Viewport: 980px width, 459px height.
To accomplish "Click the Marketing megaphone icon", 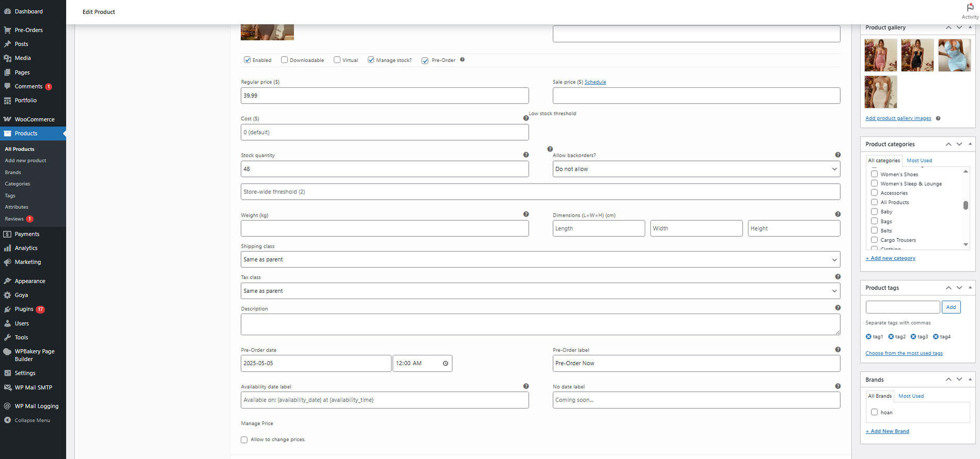I will tap(7, 262).
